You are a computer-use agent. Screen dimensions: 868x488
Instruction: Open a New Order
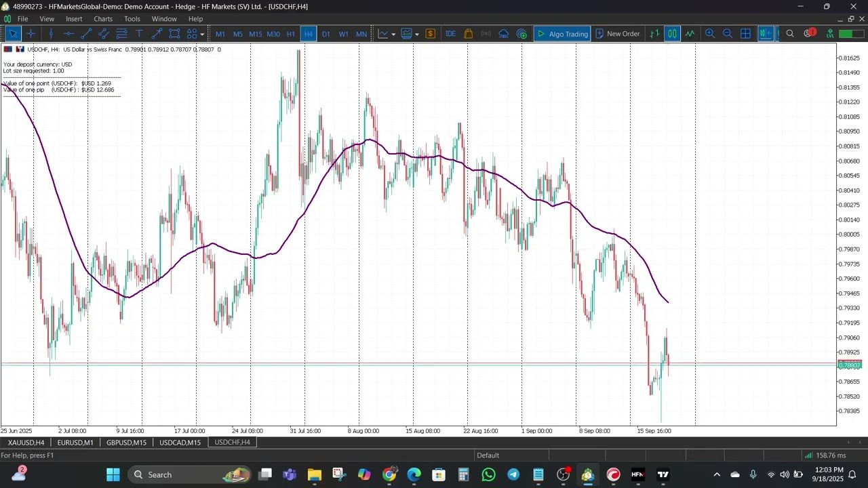tap(617, 34)
